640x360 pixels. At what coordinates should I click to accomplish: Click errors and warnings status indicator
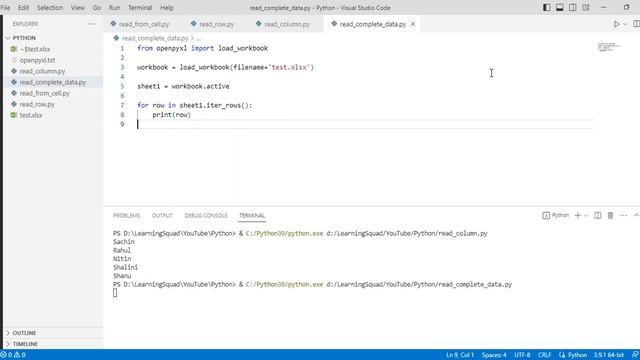(13, 355)
